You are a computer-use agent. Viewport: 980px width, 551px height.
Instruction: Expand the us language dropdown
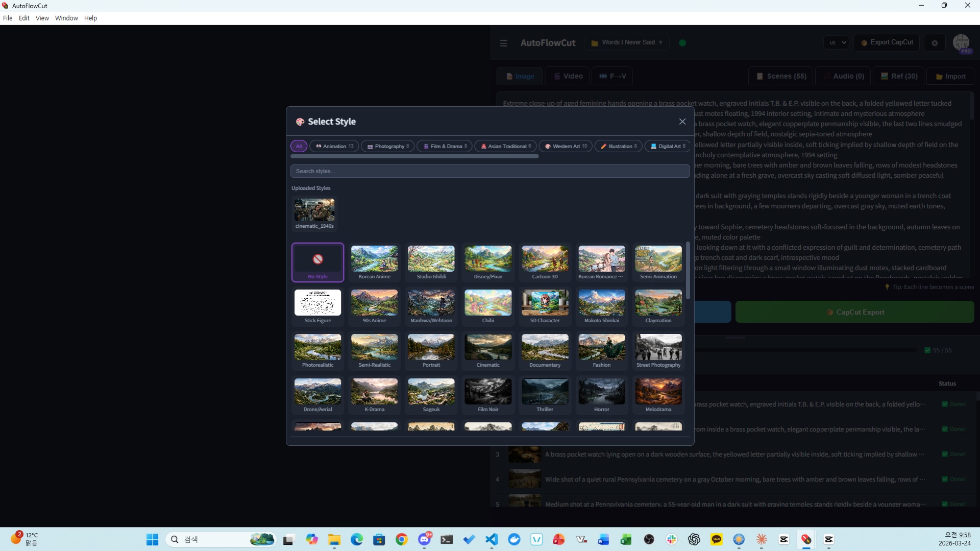click(x=837, y=43)
